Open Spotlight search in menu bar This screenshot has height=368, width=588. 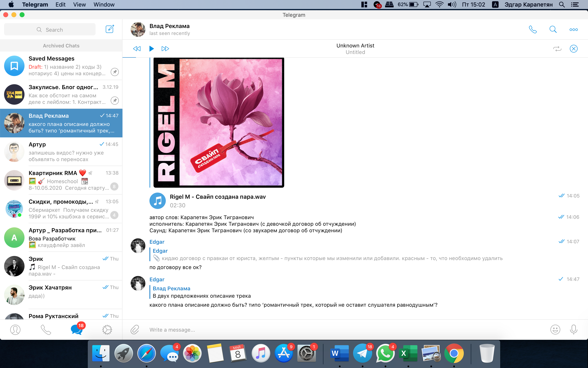click(562, 4)
